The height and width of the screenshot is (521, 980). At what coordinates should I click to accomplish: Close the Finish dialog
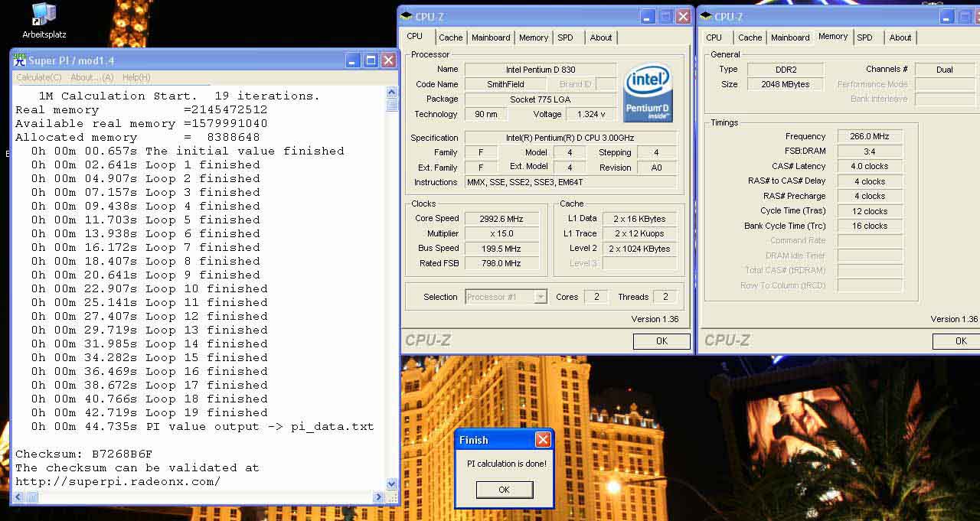pyautogui.click(x=543, y=439)
